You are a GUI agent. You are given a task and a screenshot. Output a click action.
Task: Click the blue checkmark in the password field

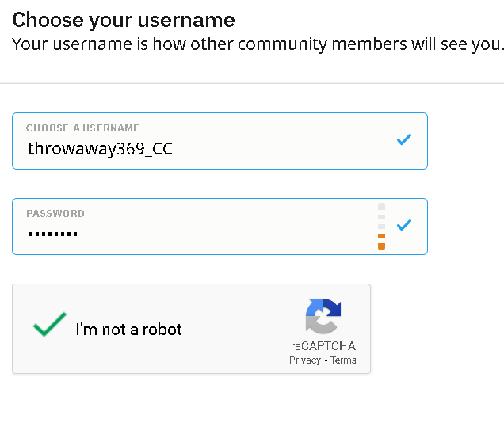(404, 225)
